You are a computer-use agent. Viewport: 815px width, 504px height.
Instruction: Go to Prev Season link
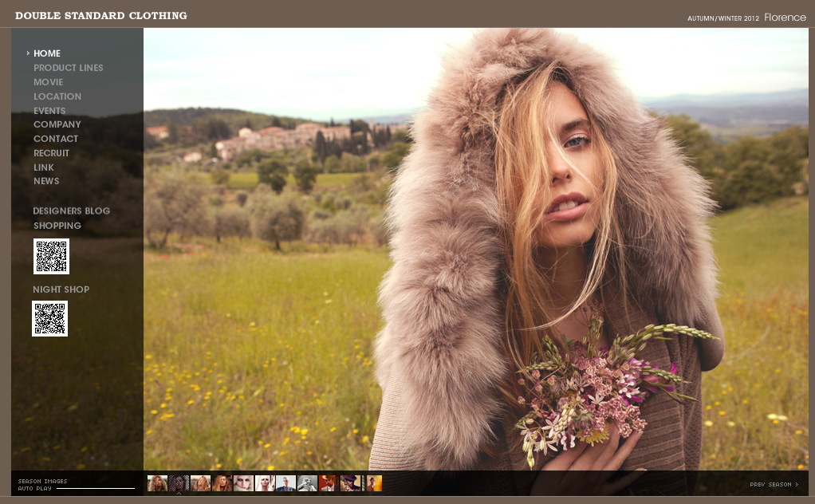coord(773,484)
